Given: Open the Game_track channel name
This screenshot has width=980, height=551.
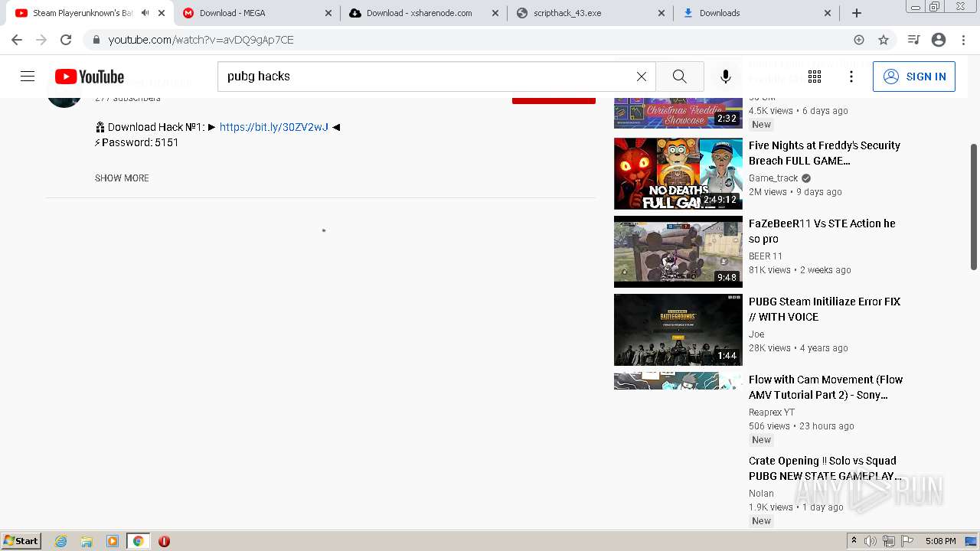Looking at the screenshot, I should 773,178.
